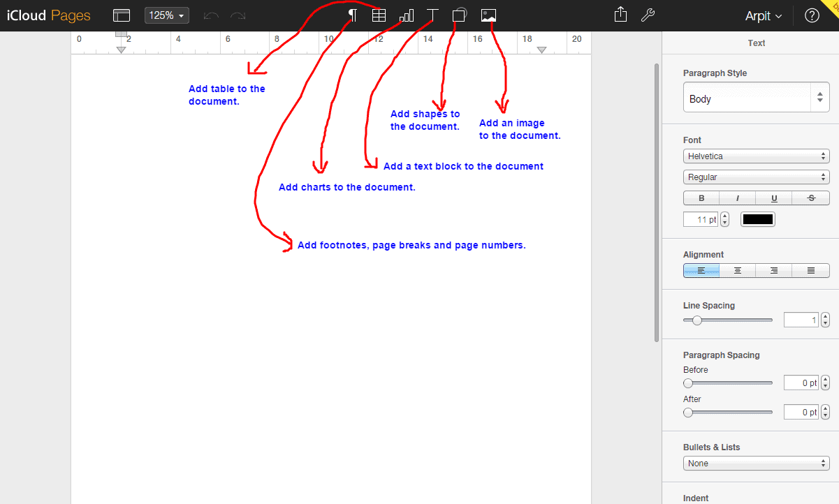Image resolution: width=839 pixels, height=504 pixels.
Task: Open document setup with the wrench icon
Action: point(648,15)
